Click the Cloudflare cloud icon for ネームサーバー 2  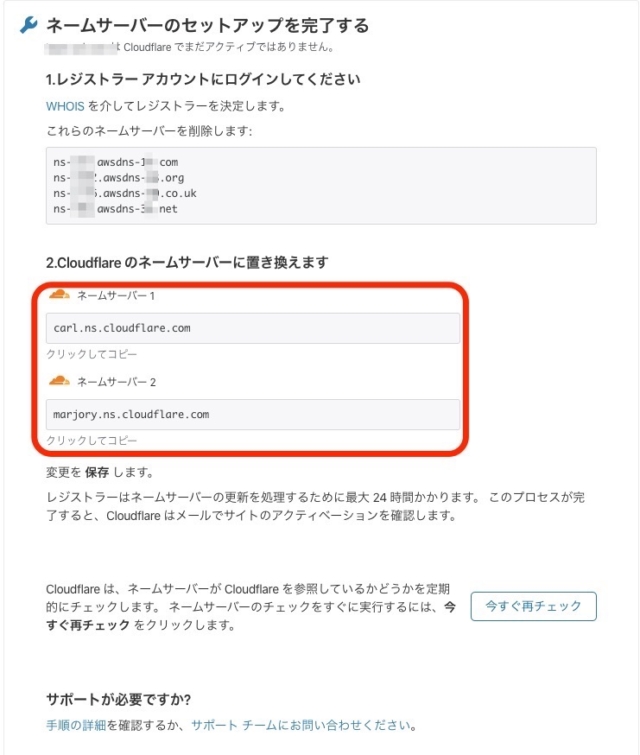pos(59,381)
